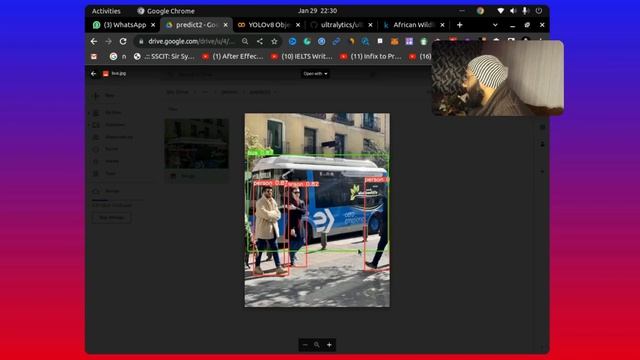The image size is (640, 360).
Task: Open the Gmail bookmark icon
Action: [x=94, y=56]
